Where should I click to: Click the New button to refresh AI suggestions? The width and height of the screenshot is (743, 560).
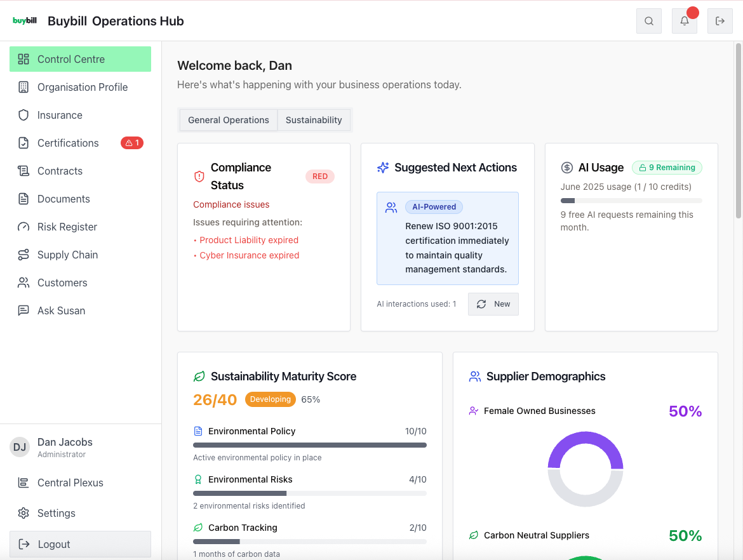tap(493, 304)
